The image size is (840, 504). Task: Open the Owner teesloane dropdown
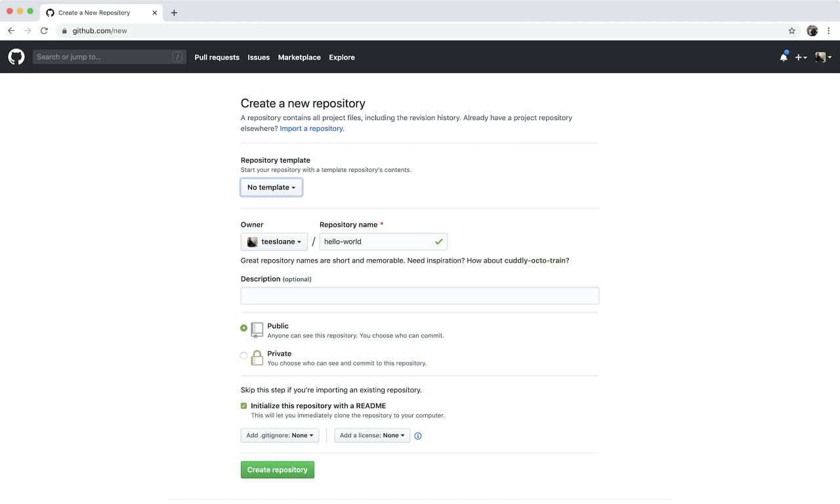pyautogui.click(x=274, y=241)
